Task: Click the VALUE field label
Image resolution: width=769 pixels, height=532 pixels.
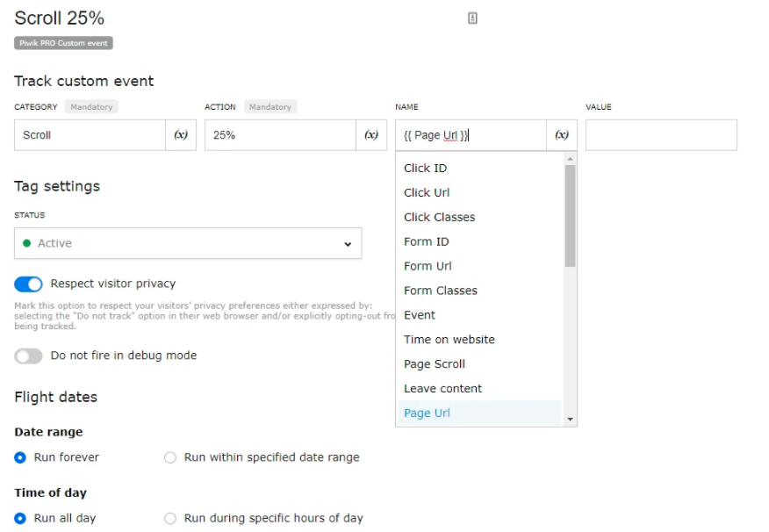Action: pyautogui.click(x=599, y=107)
